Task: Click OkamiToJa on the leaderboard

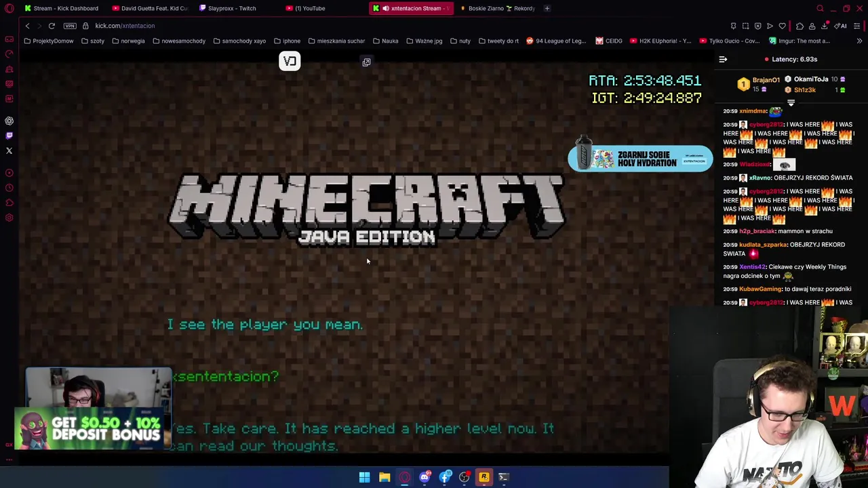Action: tap(811, 79)
